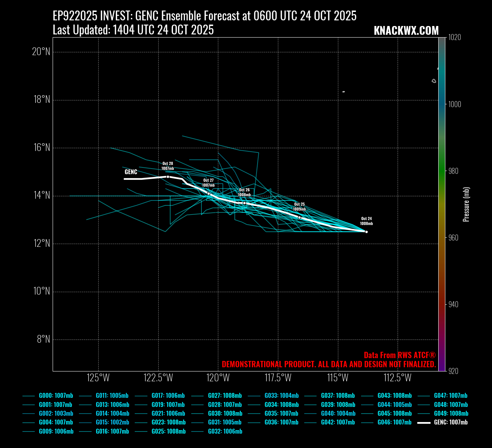The height and width of the screenshot is (448, 492).
Task: Select the Oct 27 forecast point on track
Action: [x=208, y=193]
